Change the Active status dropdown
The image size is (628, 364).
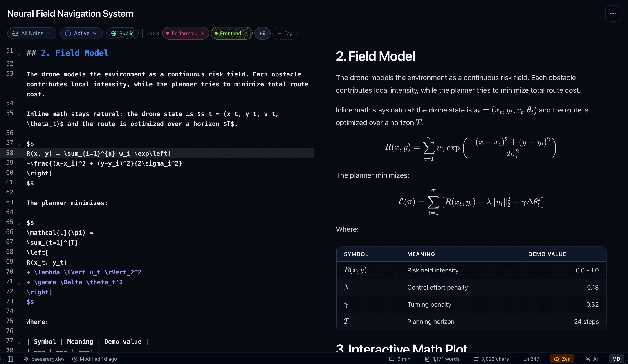point(81,33)
